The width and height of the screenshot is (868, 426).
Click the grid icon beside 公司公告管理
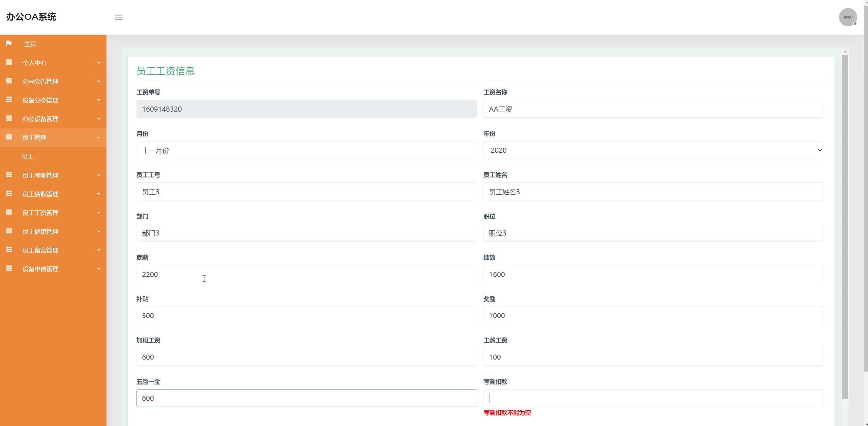click(x=9, y=81)
